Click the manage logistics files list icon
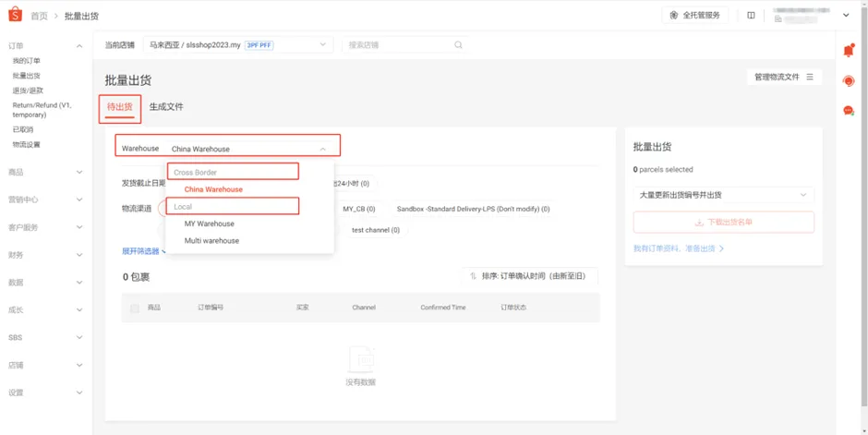The height and width of the screenshot is (435, 868). (810, 77)
